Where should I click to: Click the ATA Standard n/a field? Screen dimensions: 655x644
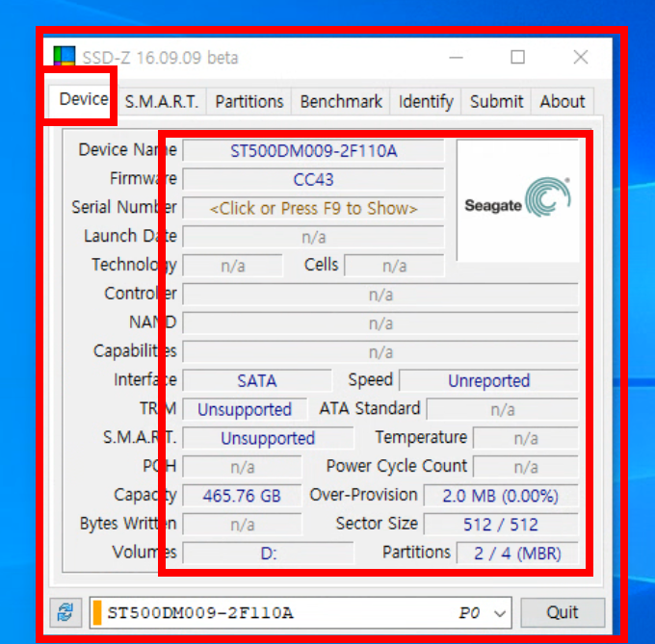click(503, 409)
